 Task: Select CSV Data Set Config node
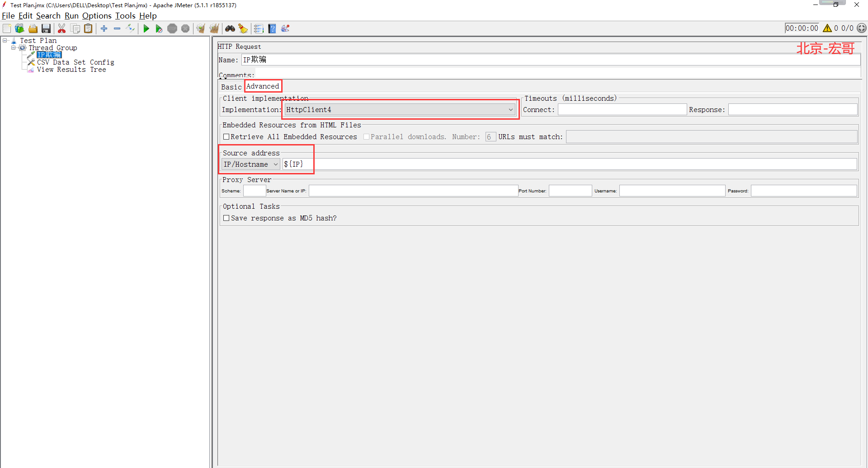coord(75,62)
